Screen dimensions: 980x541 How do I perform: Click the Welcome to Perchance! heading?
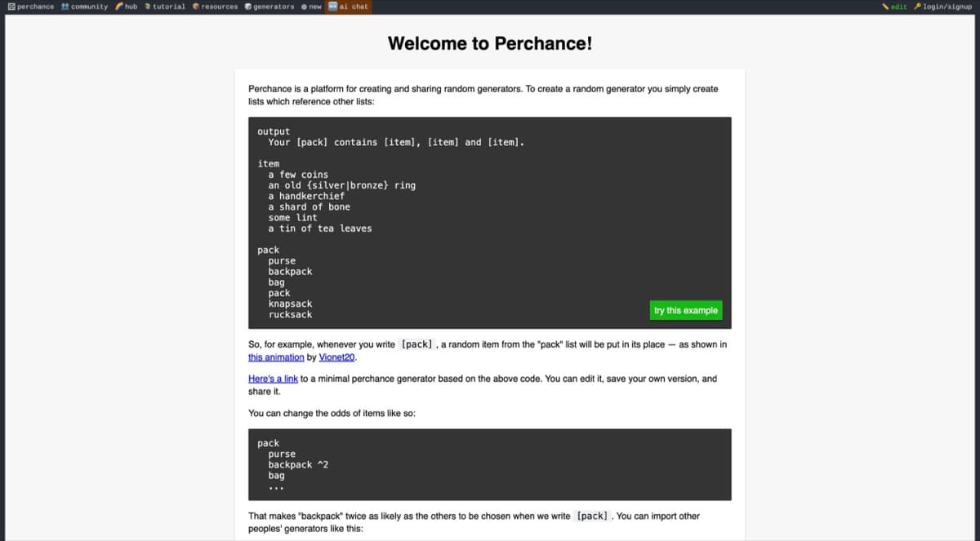tap(489, 43)
